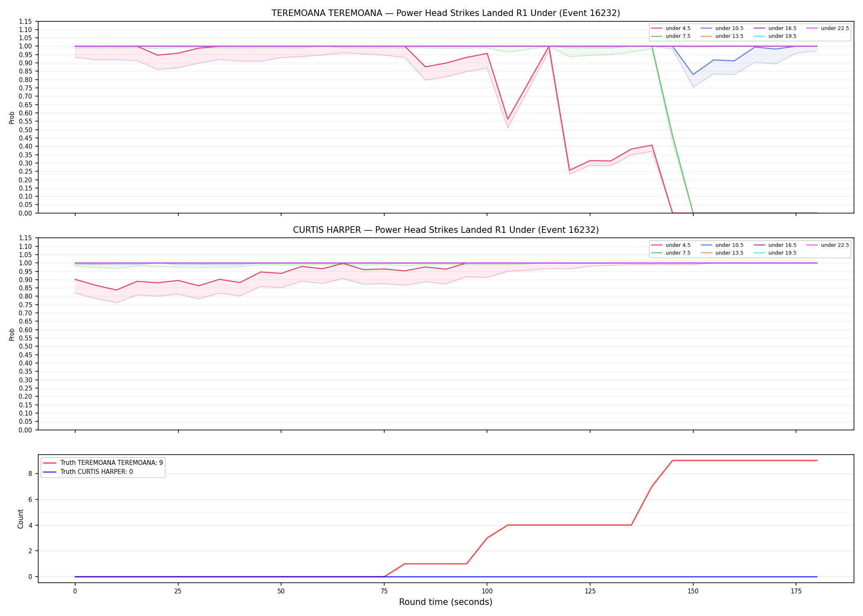Image resolution: width=863 pixels, height=616 pixels.
Task: Click the x-axis tick label 125
Action: tap(590, 591)
